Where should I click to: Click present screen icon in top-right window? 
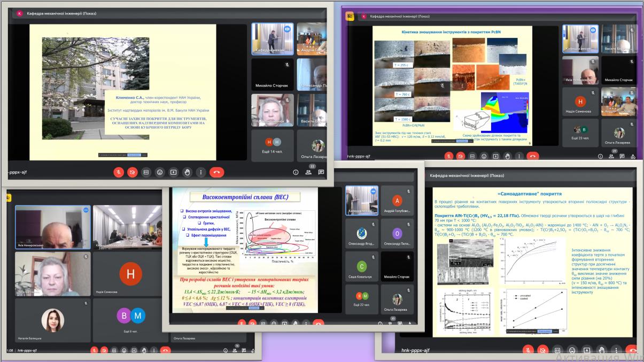pyautogui.click(x=496, y=156)
